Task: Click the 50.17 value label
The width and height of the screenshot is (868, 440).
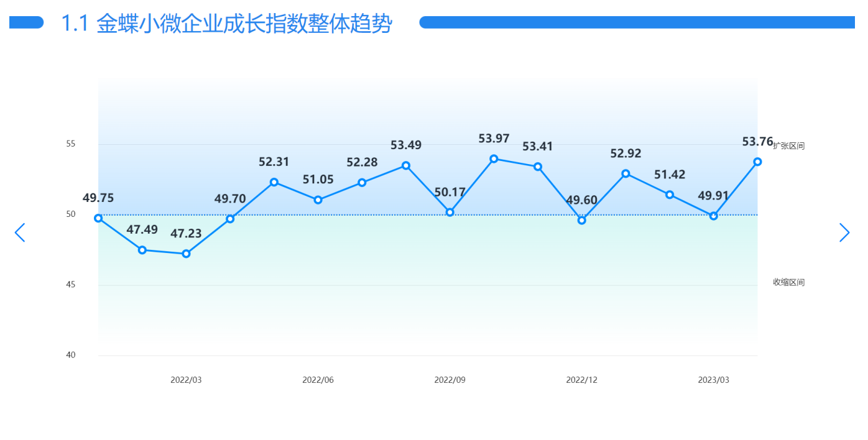Action: pos(450,193)
